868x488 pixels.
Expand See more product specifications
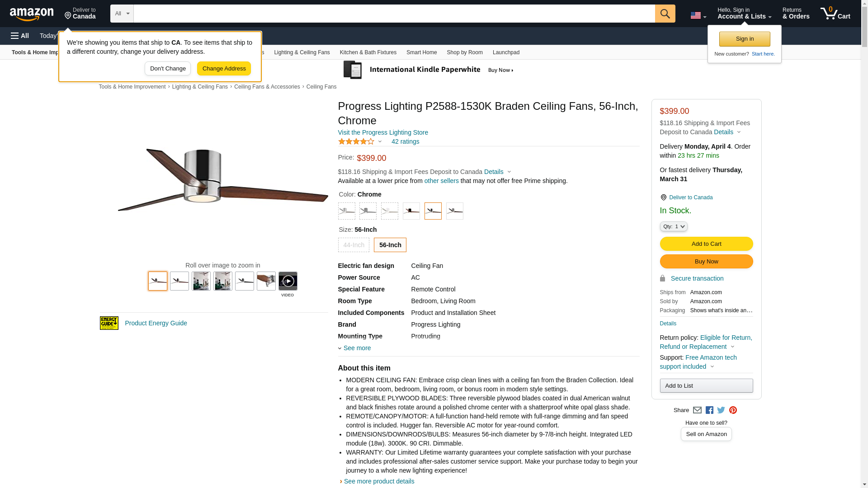(x=356, y=348)
